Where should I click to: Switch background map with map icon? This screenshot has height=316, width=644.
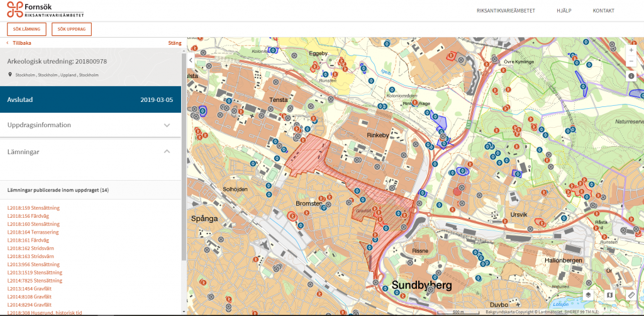tap(609, 295)
